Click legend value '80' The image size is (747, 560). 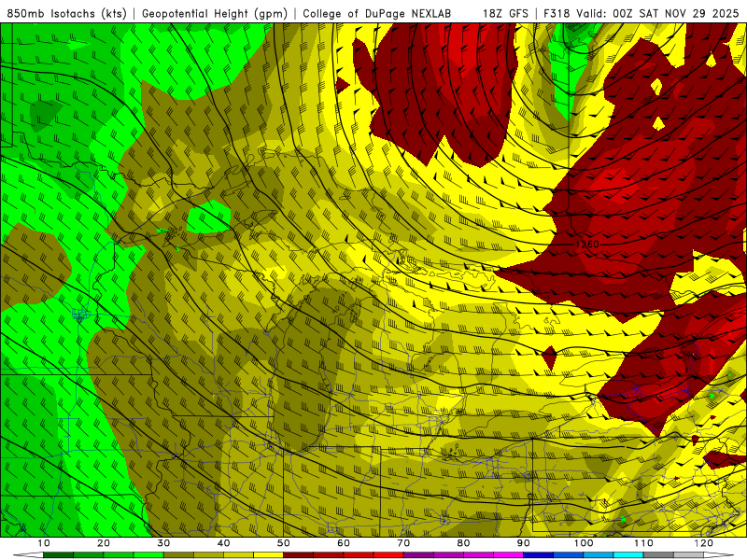click(463, 543)
